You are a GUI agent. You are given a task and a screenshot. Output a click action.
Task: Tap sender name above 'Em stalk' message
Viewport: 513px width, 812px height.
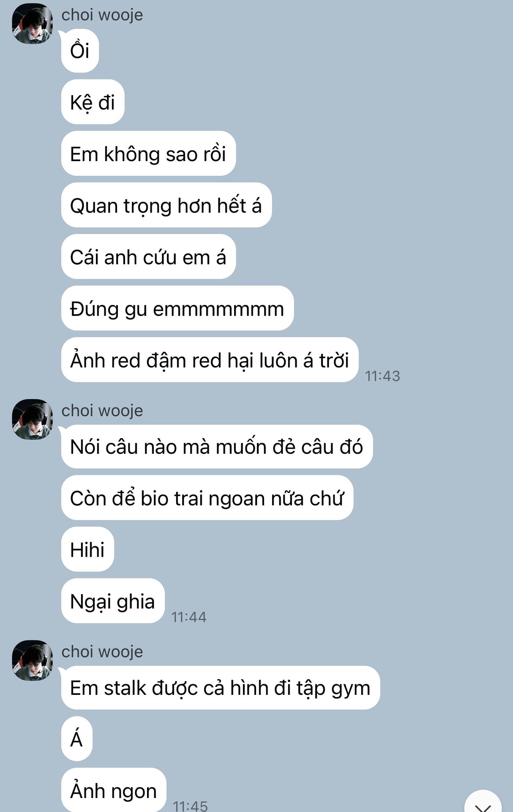(x=102, y=652)
